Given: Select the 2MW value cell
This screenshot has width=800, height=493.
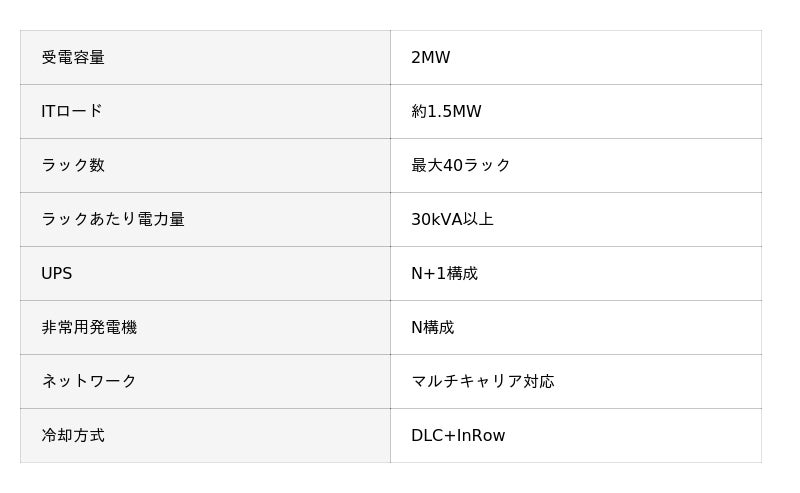Looking at the screenshot, I should [x=431, y=58].
